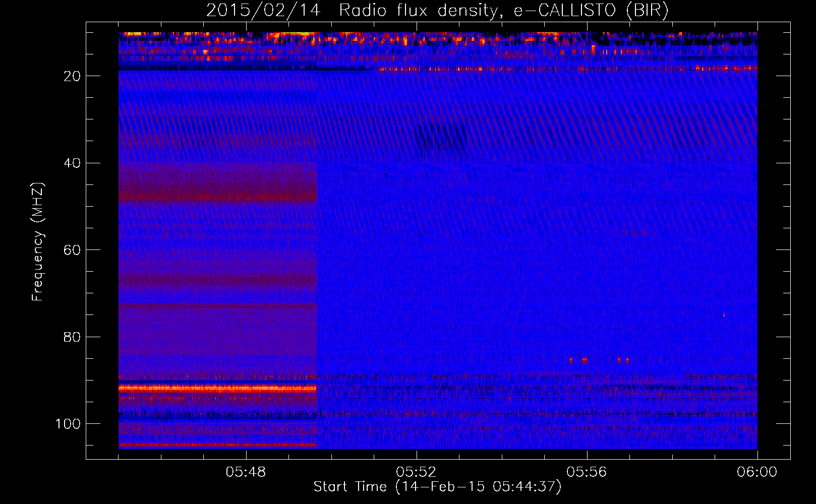The width and height of the screenshot is (816, 504).
Task: Click the 06:00 time tick label
Action: (x=757, y=472)
